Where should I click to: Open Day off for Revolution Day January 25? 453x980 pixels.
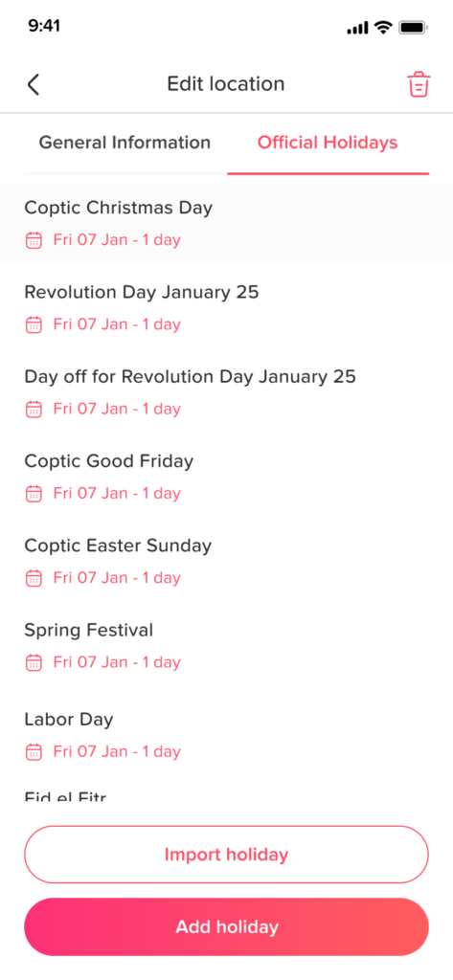[x=226, y=392]
